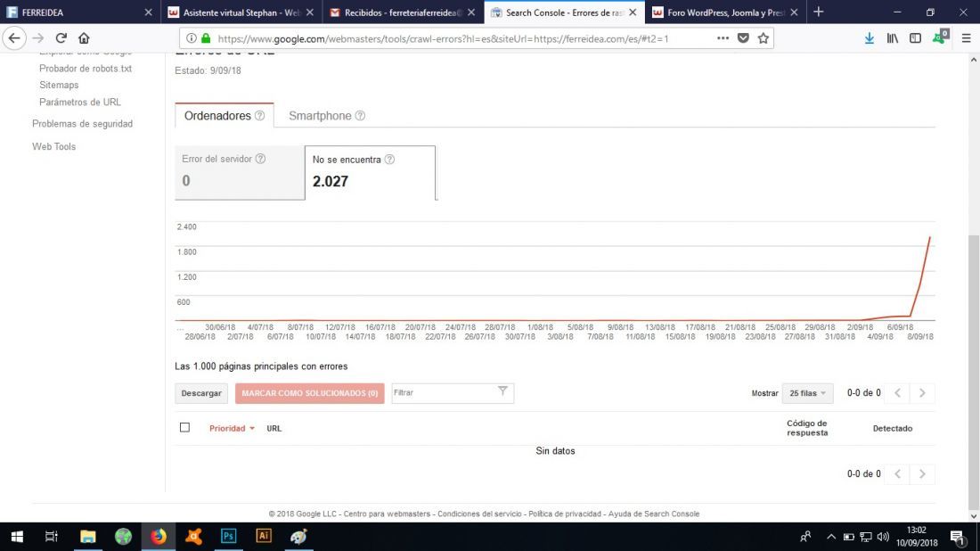Reload the current page
Screen dimensions: 980x551
click(x=61, y=38)
